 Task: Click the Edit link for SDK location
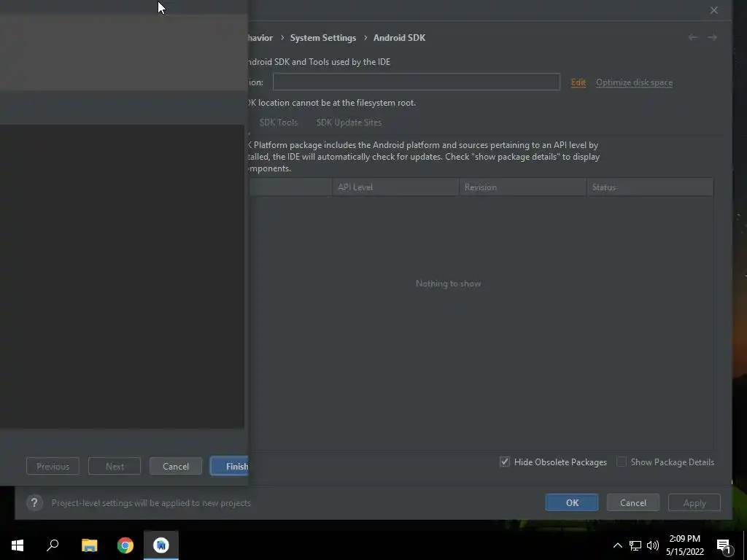[x=578, y=82]
